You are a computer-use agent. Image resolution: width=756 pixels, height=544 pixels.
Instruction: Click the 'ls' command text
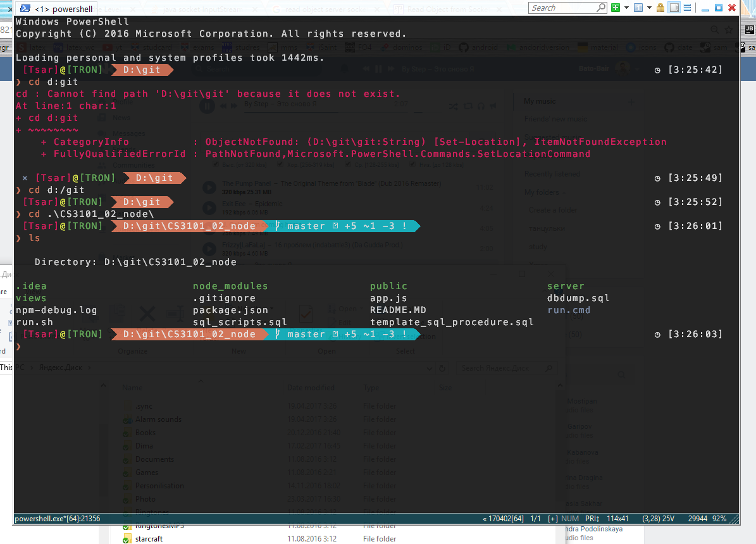[x=34, y=238]
